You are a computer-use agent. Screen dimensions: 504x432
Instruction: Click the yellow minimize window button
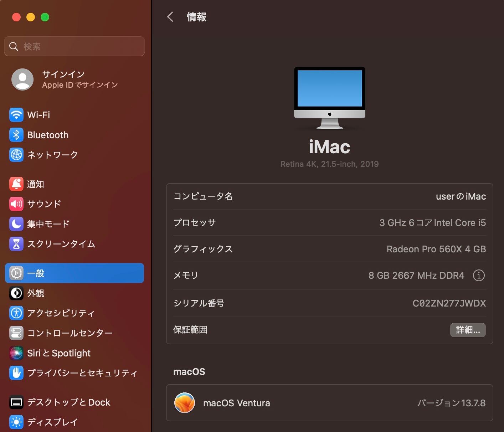click(x=31, y=17)
